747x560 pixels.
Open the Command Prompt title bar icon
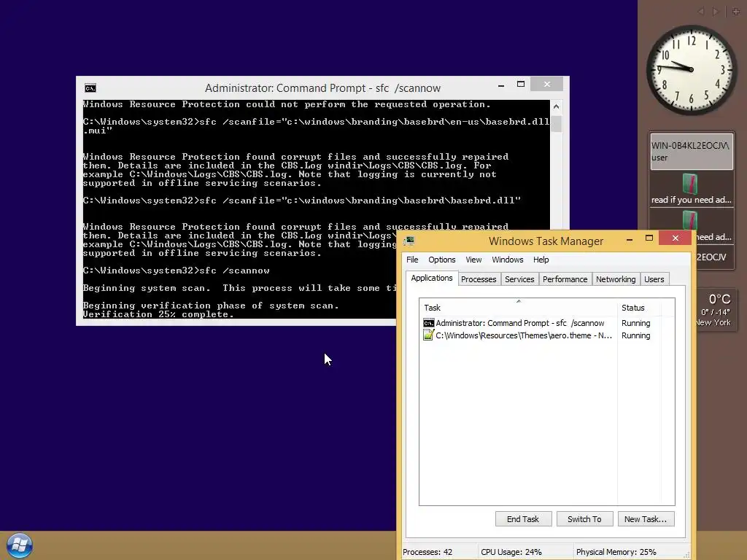(x=90, y=88)
